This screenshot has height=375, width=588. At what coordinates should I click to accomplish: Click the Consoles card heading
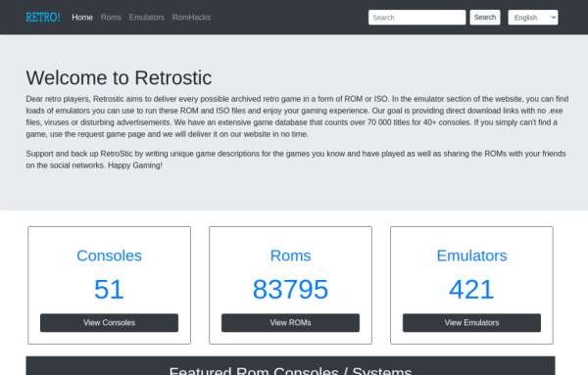(x=109, y=256)
